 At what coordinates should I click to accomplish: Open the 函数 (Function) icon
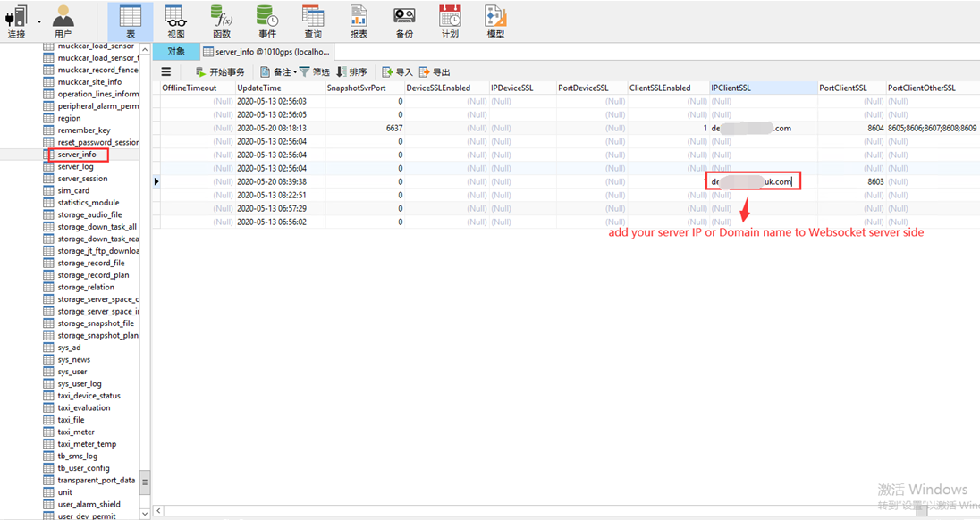point(222,21)
